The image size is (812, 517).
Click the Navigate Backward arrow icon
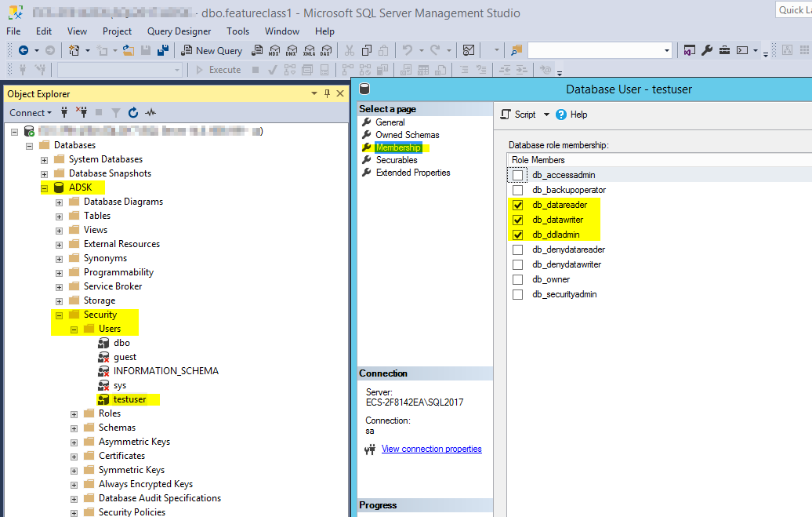point(24,50)
